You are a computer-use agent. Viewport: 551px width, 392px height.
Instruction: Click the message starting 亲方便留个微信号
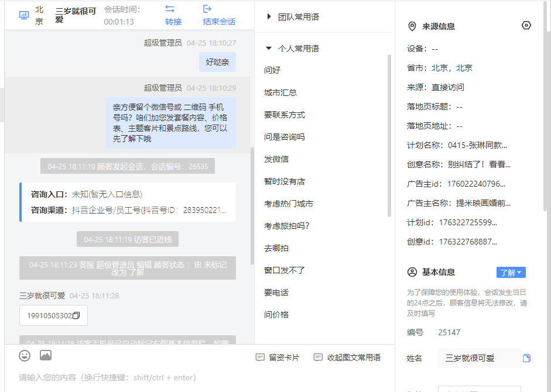click(x=171, y=123)
